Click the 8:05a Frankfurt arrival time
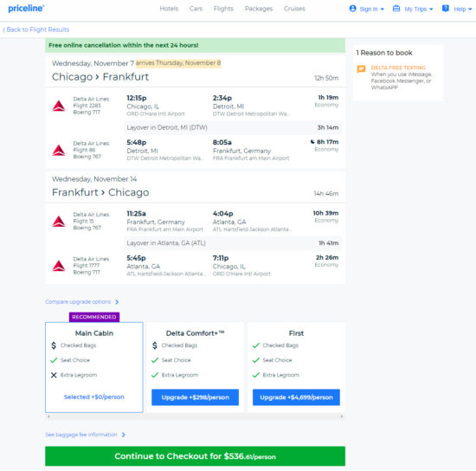This screenshot has width=476, height=471. click(x=222, y=142)
